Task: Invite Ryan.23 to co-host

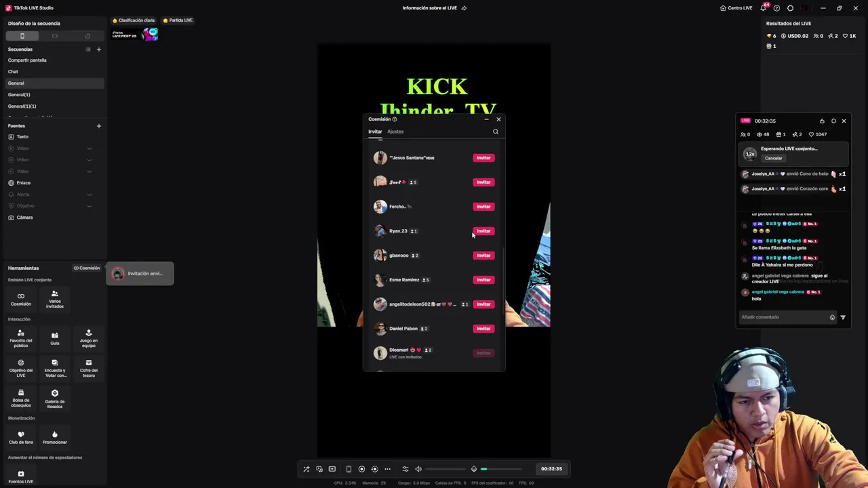Action: (x=484, y=231)
